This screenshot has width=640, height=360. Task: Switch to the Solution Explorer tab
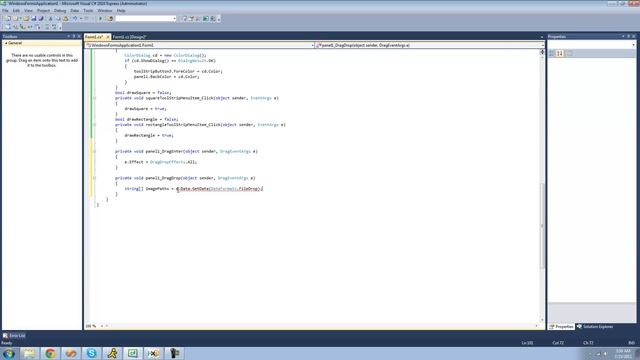coord(595,327)
